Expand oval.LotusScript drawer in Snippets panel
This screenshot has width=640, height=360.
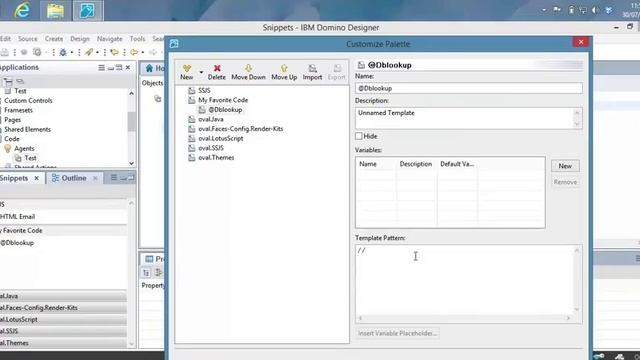[63, 319]
